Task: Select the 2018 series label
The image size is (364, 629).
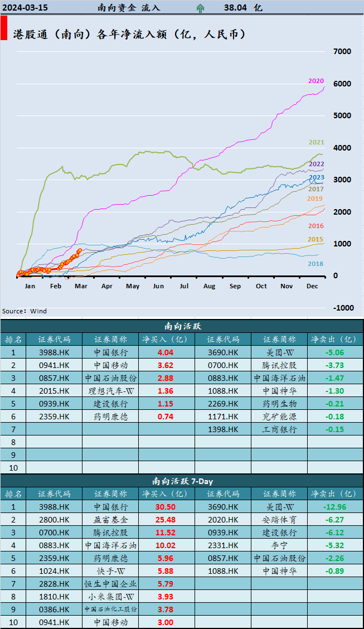Action: tap(316, 264)
